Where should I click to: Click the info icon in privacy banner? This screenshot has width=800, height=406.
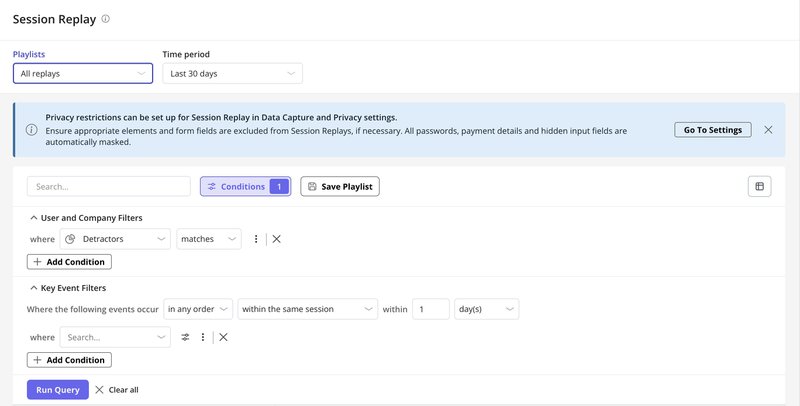(x=32, y=130)
